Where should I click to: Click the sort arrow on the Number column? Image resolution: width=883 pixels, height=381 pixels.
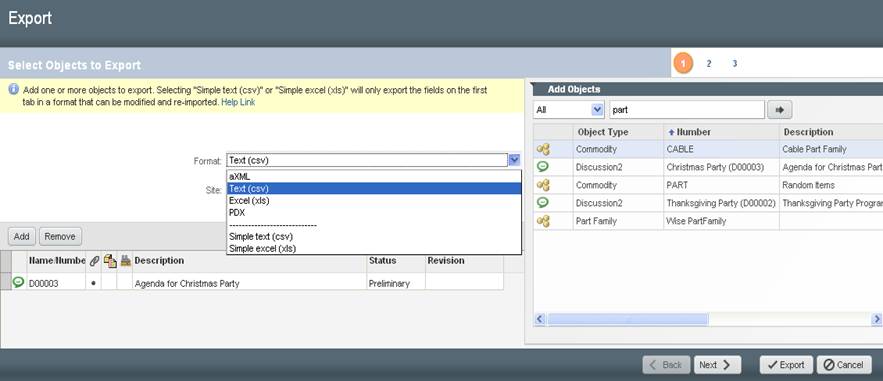pyautogui.click(x=671, y=132)
